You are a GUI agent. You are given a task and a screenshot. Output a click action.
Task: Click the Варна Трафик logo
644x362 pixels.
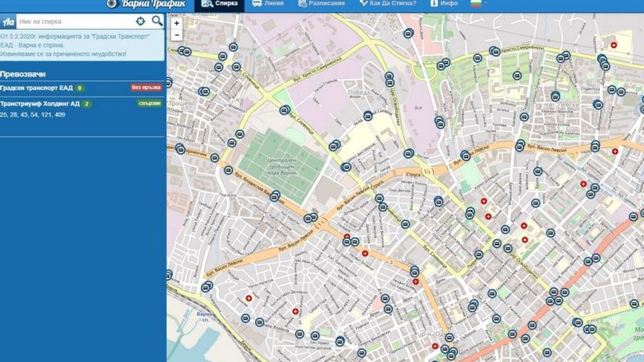pyautogui.click(x=146, y=4)
